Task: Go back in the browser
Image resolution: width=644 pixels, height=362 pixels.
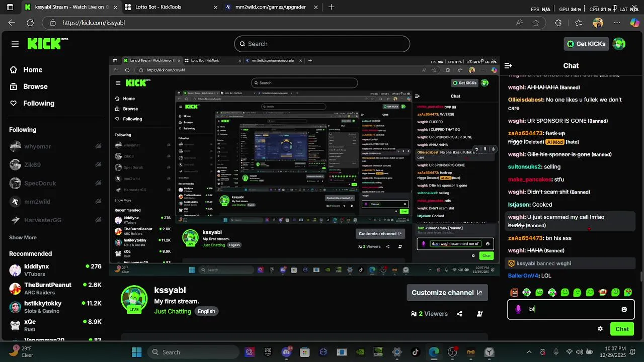Action: coord(12,23)
